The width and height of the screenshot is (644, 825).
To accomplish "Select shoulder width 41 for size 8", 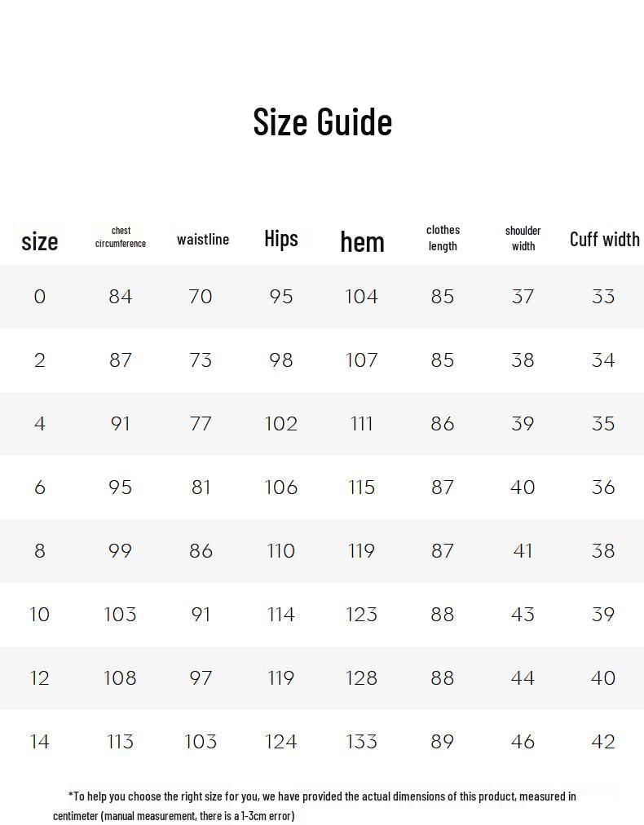I will [x=523, y=551].
